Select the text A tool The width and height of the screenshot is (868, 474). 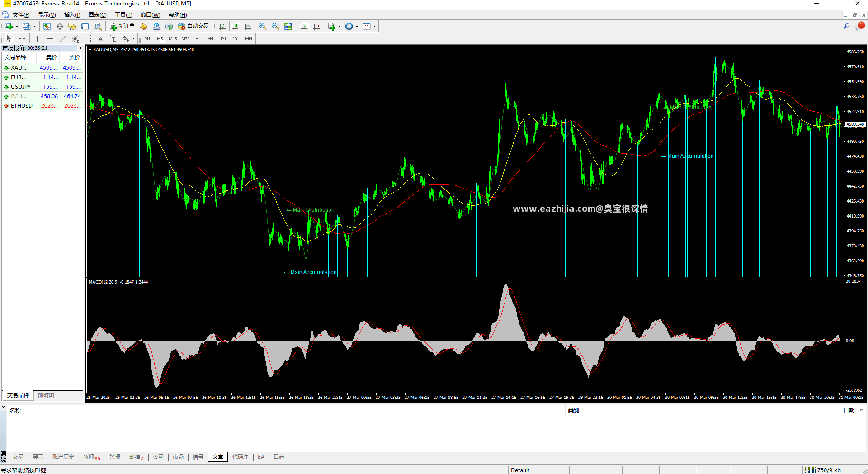(101, 39)
